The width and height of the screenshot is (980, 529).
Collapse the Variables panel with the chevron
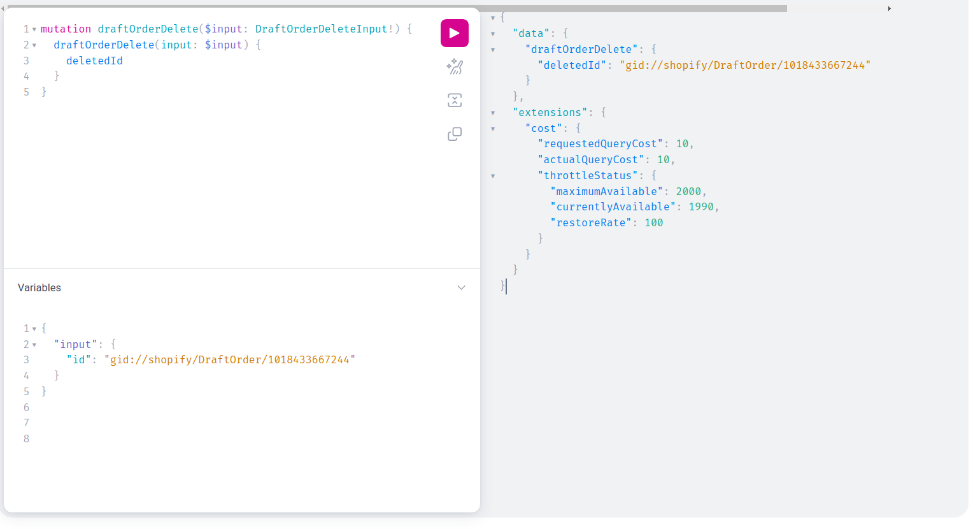click(x=461, y=288)
